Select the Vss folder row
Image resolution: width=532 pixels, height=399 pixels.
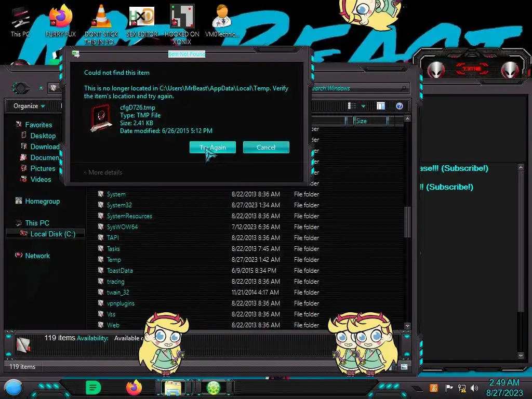point(245,314)
